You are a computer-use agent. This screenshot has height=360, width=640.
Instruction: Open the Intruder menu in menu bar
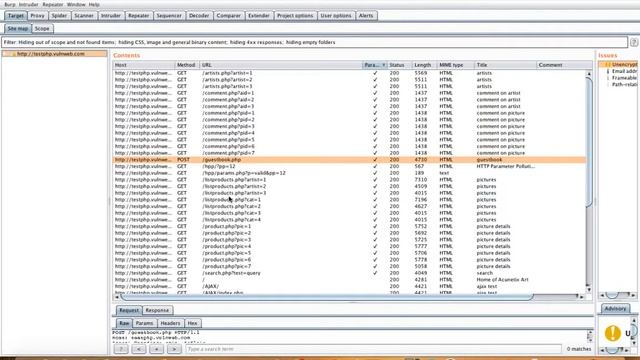point(29,4)
